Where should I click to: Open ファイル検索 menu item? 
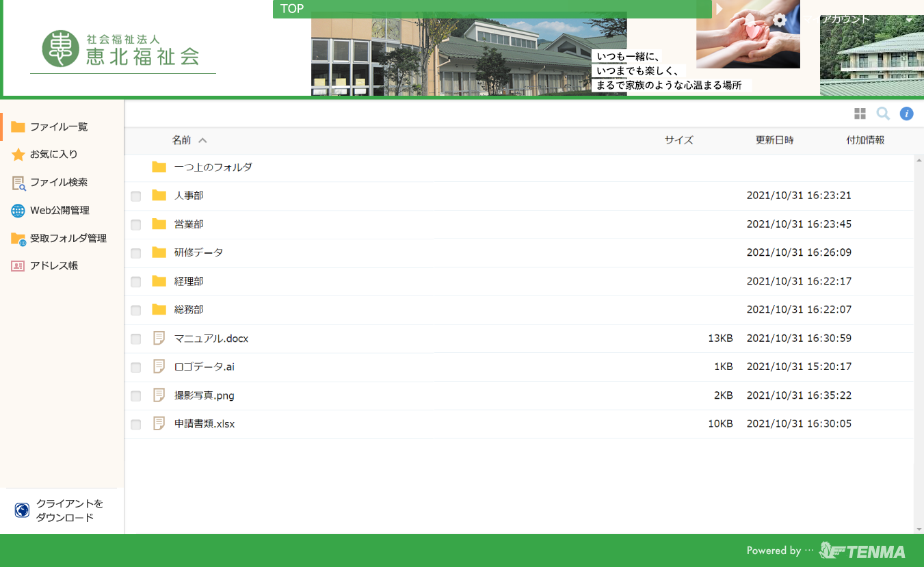coord(59,183)
